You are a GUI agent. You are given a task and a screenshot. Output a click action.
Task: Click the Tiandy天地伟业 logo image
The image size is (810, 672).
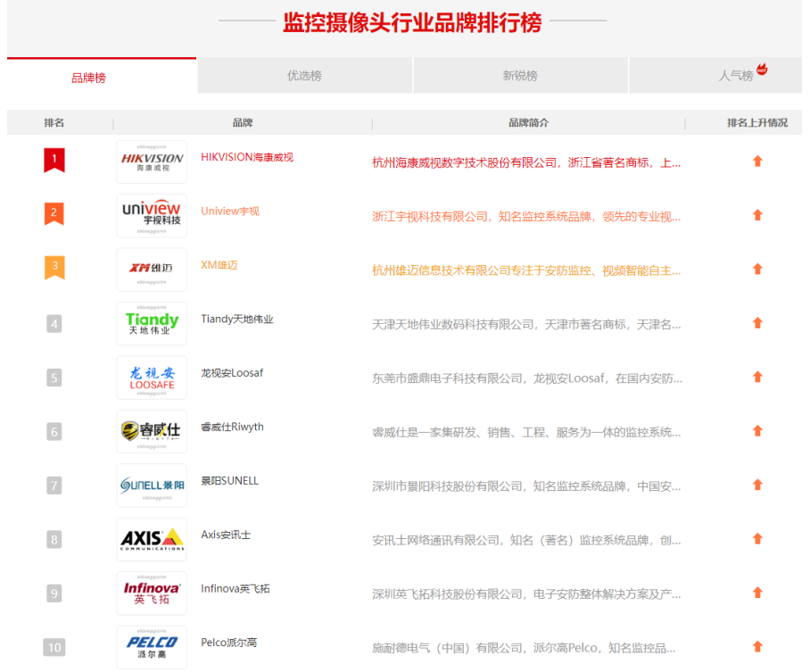[x=152, y=323]
